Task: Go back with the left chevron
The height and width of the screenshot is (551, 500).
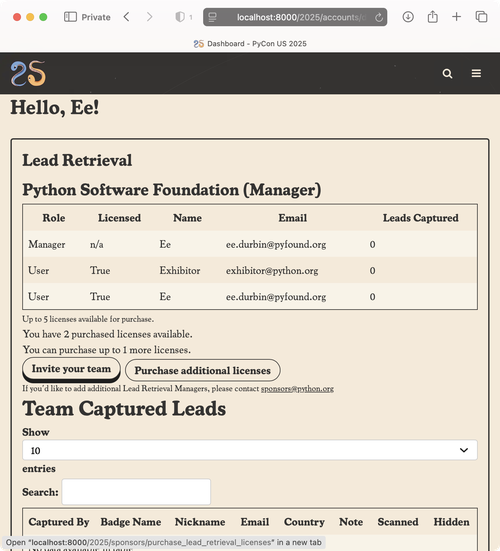Action: coord(126,17)
